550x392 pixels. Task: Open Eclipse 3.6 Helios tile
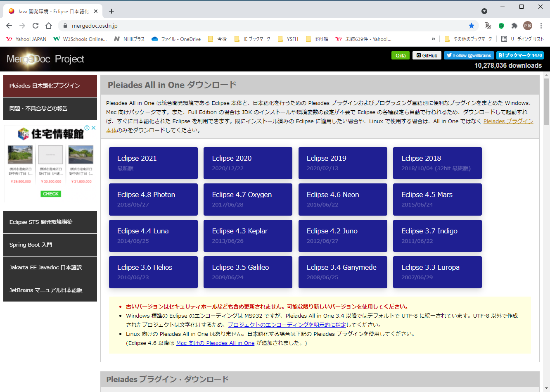[x=153, y=272]
